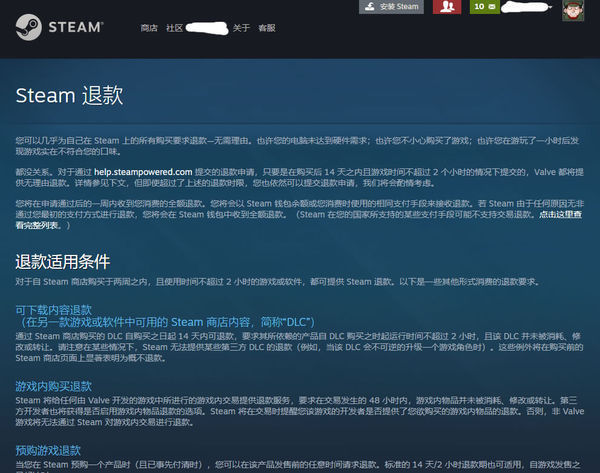Open the green inbox with 10 messages
The width and height of the screenshot is (600, 473).
[x=484, y=7]
